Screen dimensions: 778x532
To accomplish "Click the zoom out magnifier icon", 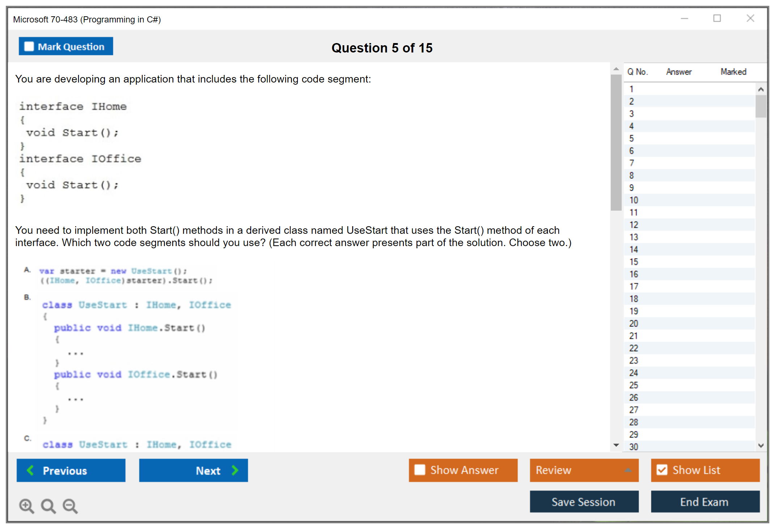I will click(70, 506).
